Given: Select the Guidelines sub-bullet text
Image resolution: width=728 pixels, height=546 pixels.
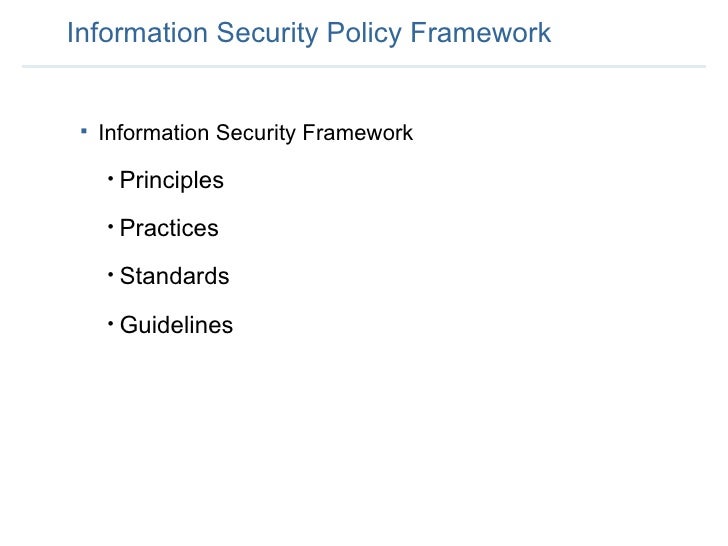Looking at the screenshot, I should coord(176,325).
